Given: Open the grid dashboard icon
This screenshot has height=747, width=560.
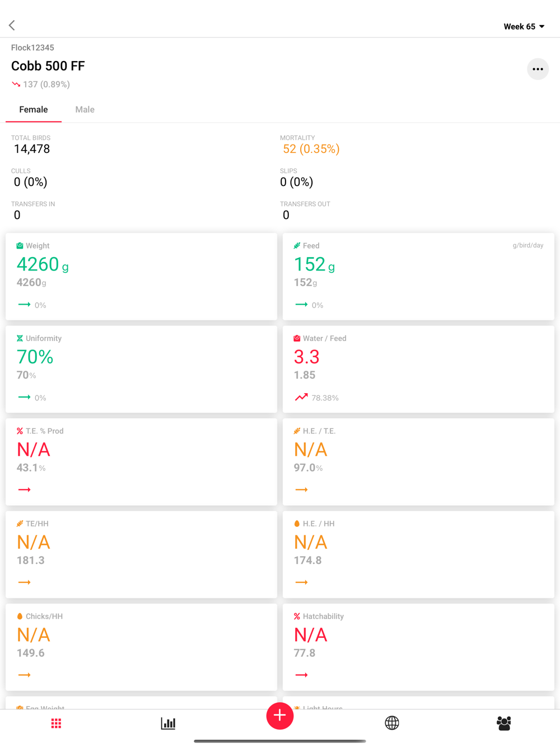Looking at the screenshot, I should pyautogui.click(x=56, y=723).
